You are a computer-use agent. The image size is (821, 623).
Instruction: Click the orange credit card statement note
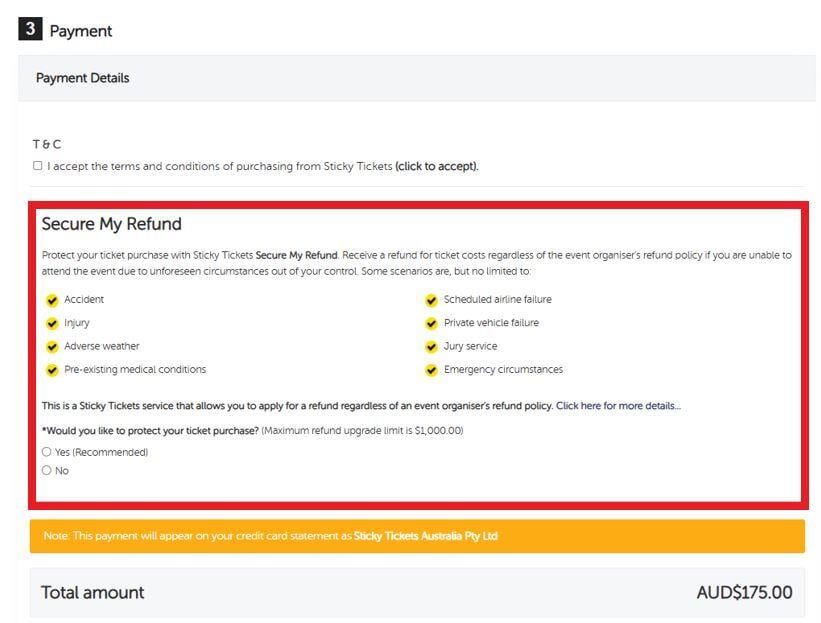(x=417, y=536)
